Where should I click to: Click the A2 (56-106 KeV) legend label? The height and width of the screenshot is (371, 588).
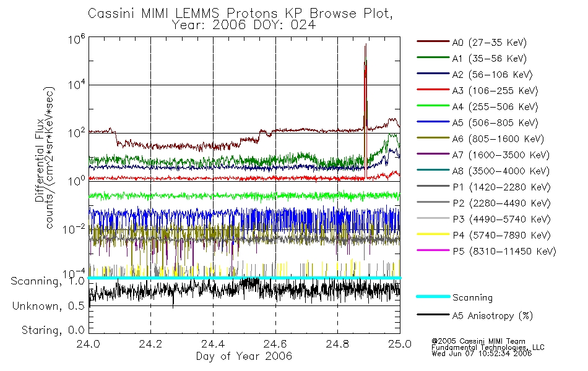coord(492,75)
